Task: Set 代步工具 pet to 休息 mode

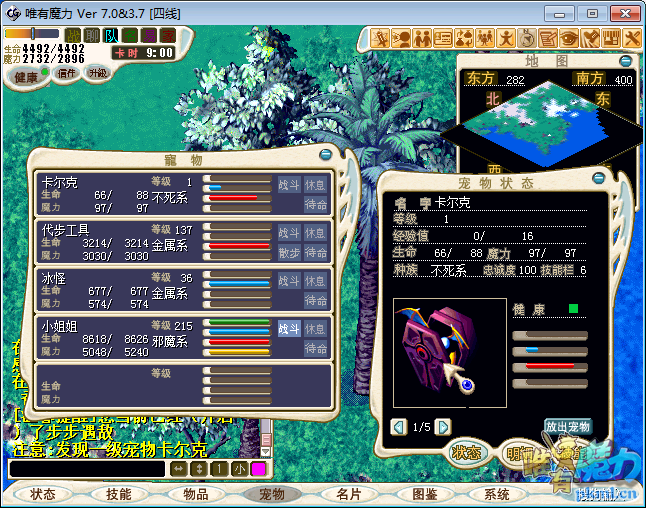Action: coord(316,233)
